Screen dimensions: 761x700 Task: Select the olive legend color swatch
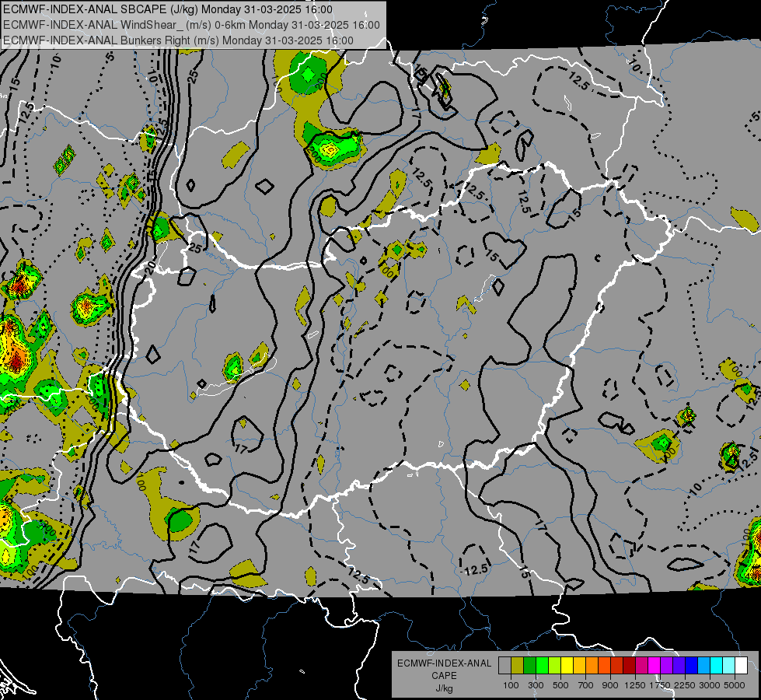coord(517,665)
